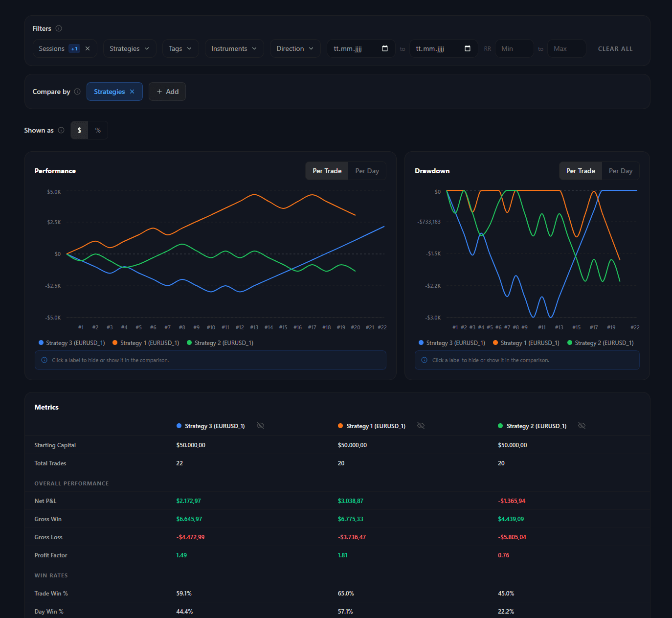The height and width of the screenshot is (618, 672).
Task: Click the Compare by info icon
Action: (77, 92)
